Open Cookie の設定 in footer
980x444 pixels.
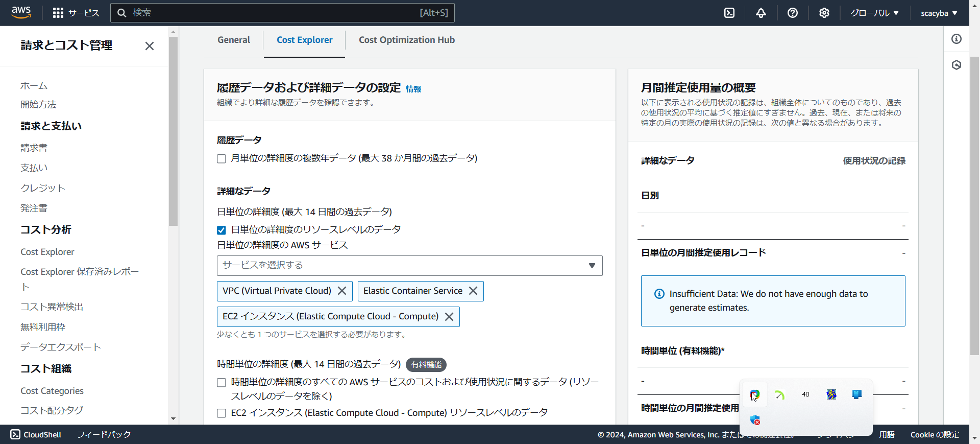tap(935, 435)
